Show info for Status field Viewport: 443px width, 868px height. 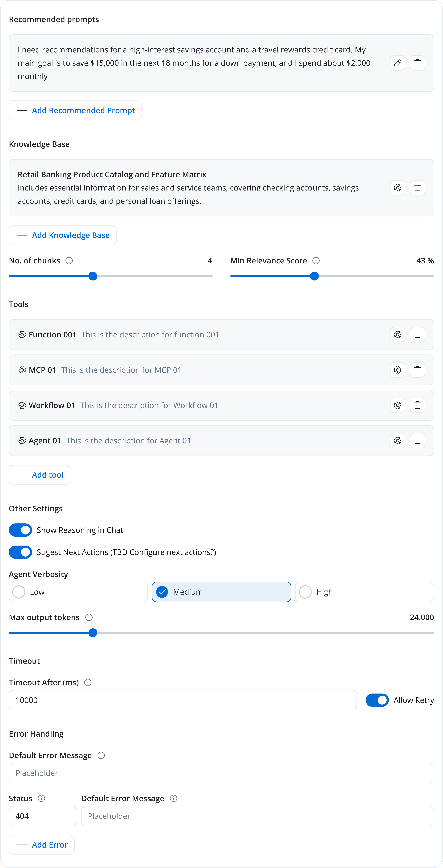pyautogui.click(x=41, y=798)
